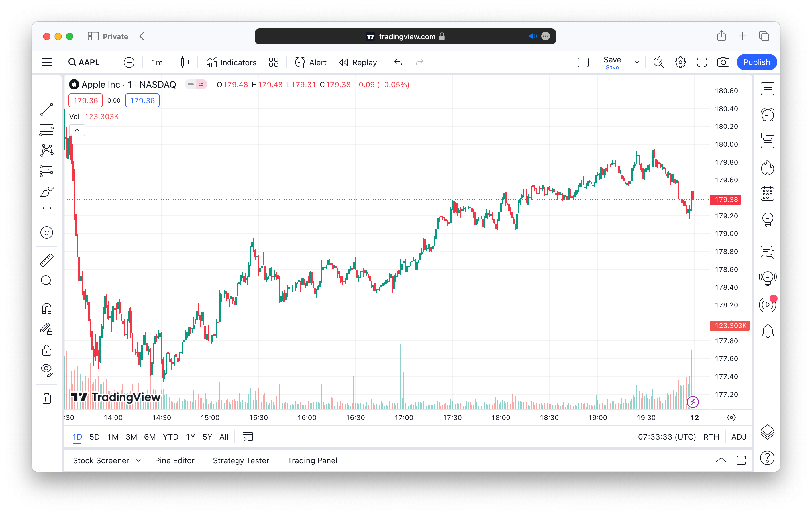Open the object tree layers panel

(767, 432)
